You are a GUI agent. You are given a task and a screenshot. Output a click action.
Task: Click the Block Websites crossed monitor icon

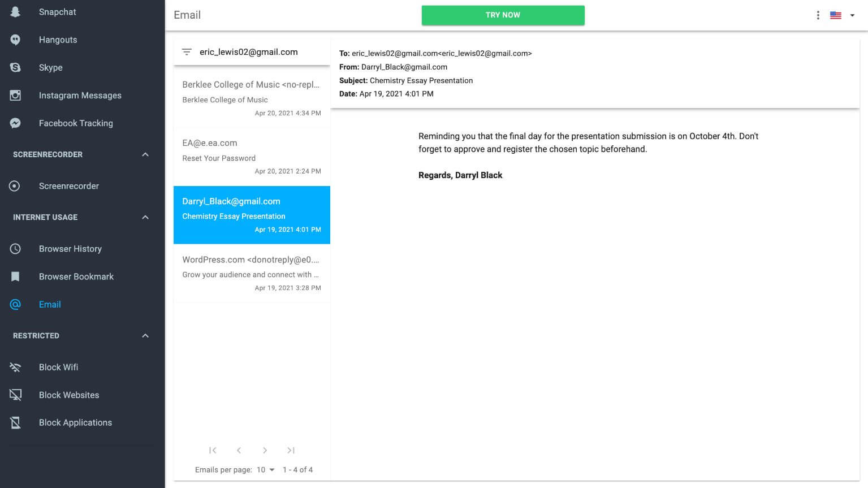tap(15, 395)
